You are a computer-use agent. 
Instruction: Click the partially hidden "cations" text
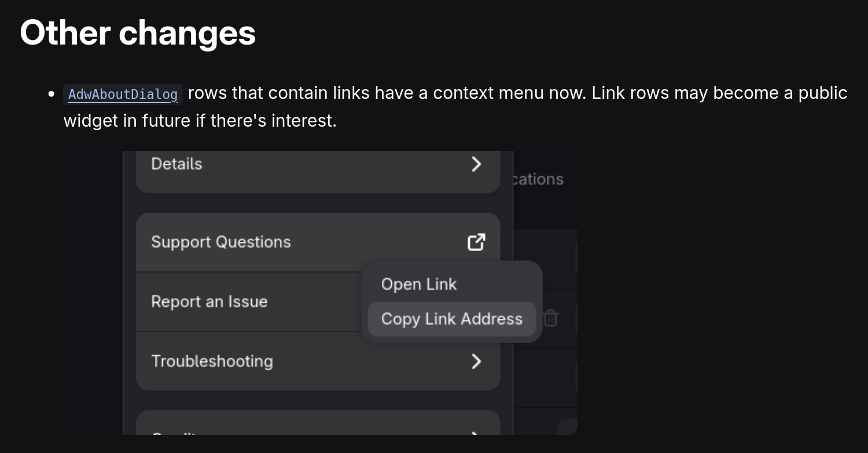538,179
